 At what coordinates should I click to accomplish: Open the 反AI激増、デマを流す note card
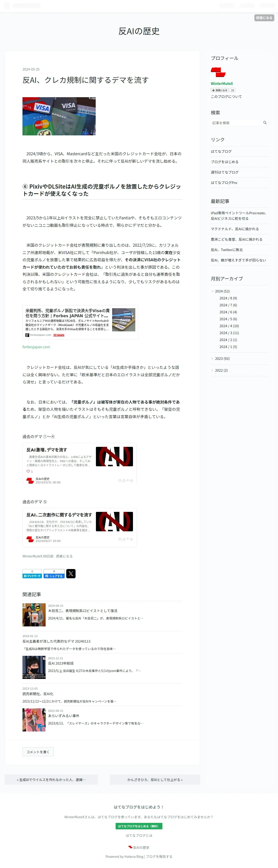(80, 464)
